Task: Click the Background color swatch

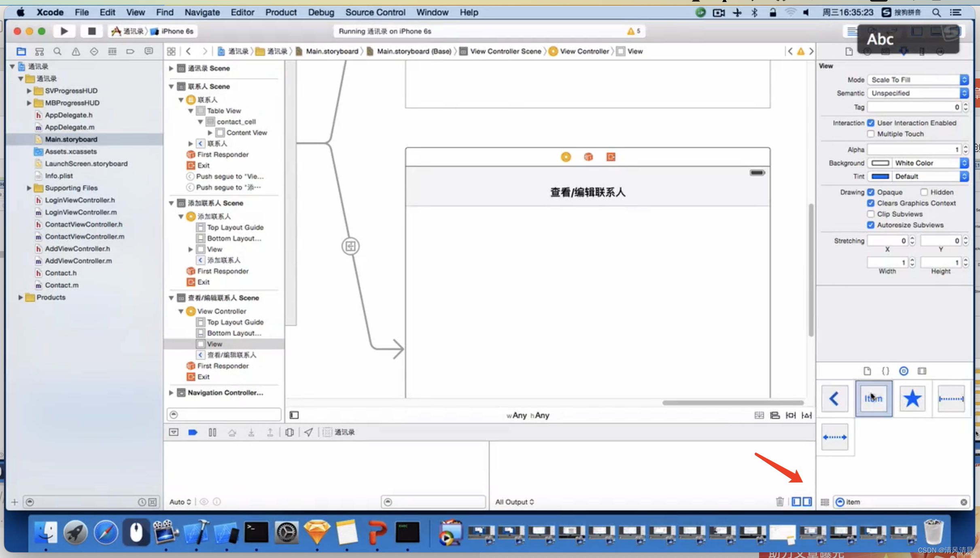Action: [x=880, y=163]
